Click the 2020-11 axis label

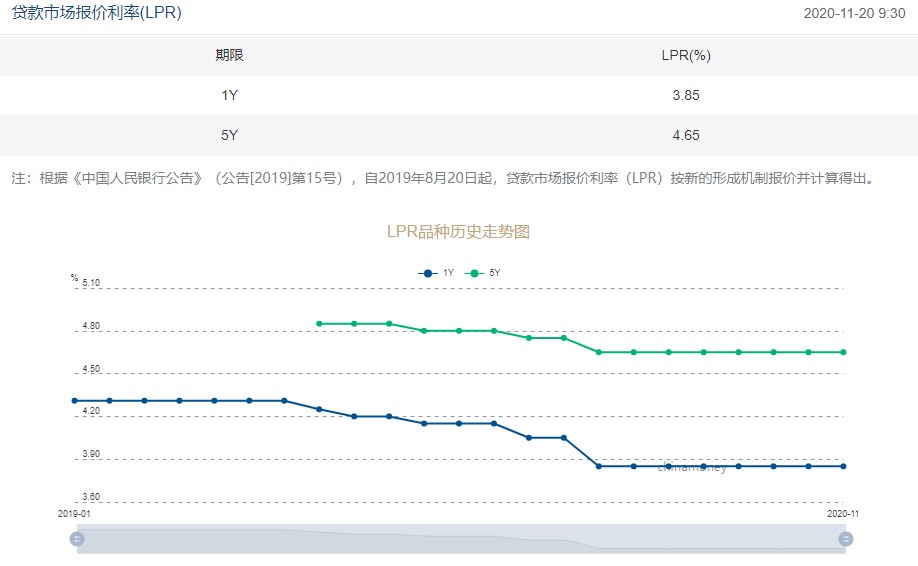(x=843, y=513)
